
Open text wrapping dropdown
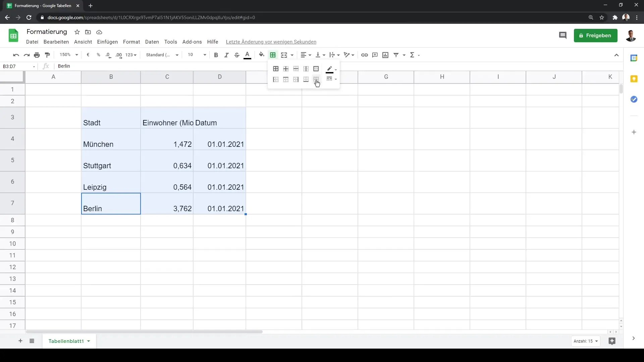click(x=334, y=55)
